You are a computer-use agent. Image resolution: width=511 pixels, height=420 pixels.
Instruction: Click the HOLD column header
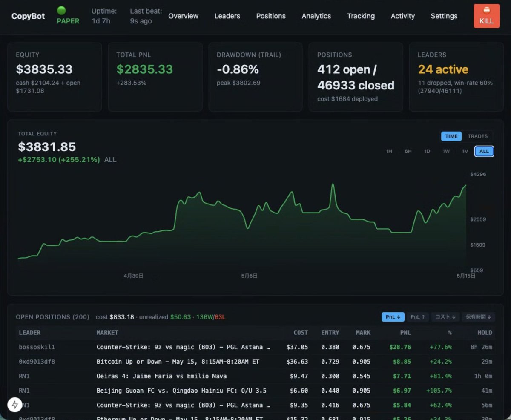click(x=485, y=333)
